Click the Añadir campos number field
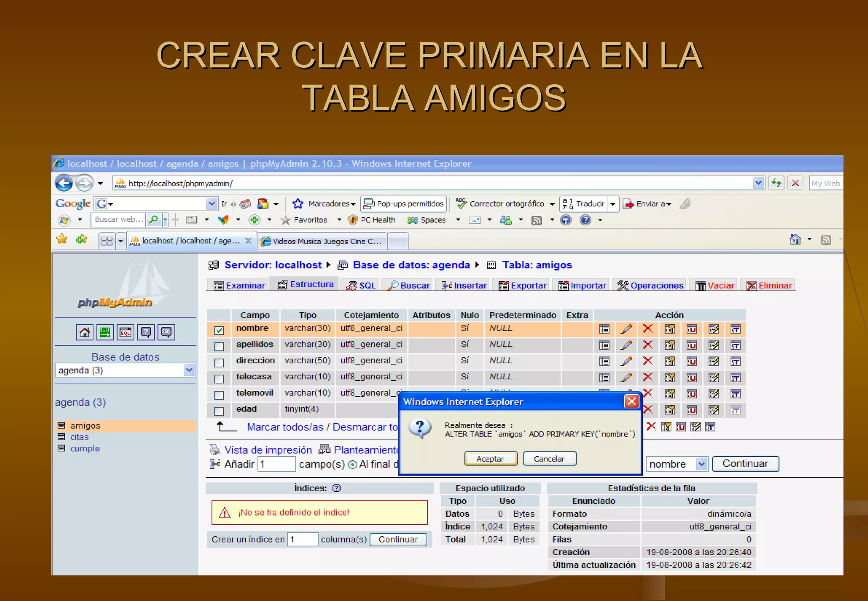 [276, 464]
